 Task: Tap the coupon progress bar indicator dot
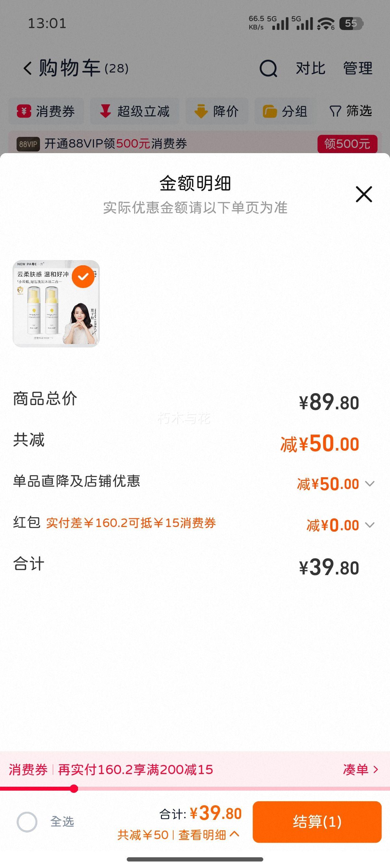(74, 788)
